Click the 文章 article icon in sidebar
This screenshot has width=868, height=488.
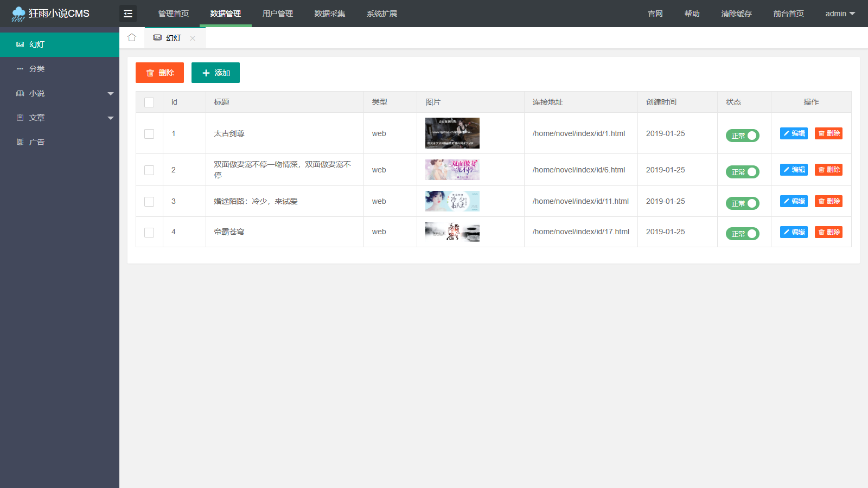pos(20,117)
